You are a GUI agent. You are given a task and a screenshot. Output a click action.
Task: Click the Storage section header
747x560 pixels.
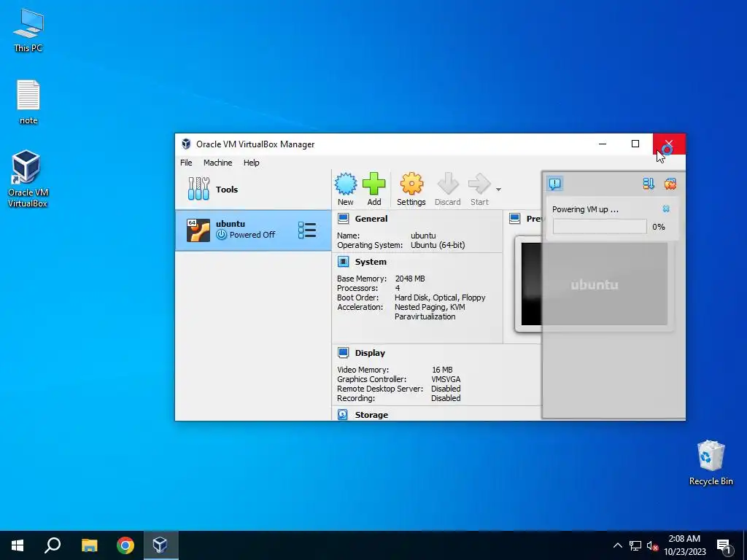point(371,415)
